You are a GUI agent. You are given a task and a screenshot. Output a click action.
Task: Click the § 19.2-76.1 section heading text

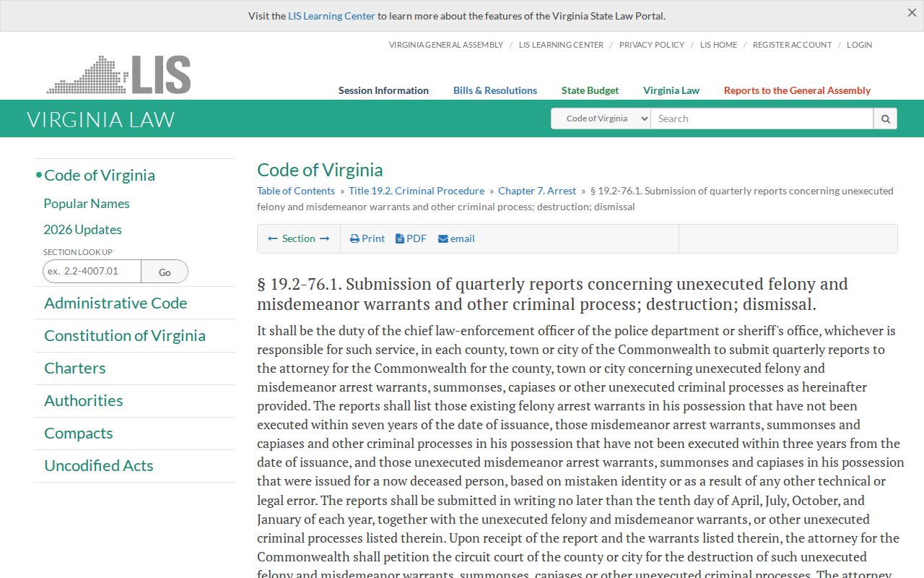point(552,293)
